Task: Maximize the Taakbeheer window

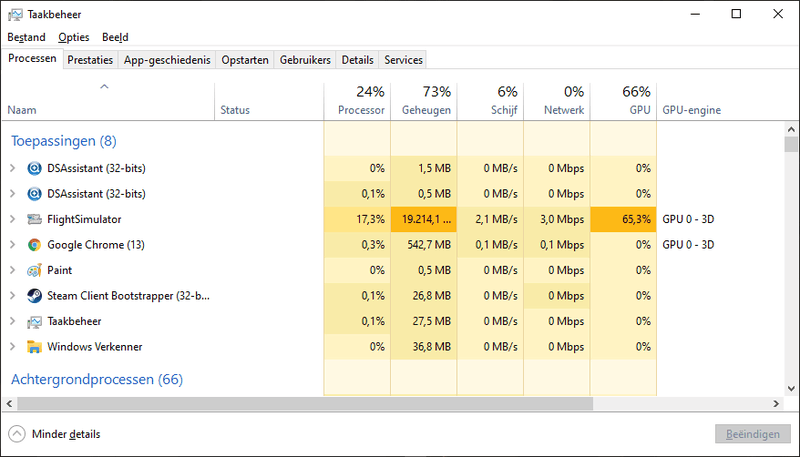Action: click(x=736, y=14)
